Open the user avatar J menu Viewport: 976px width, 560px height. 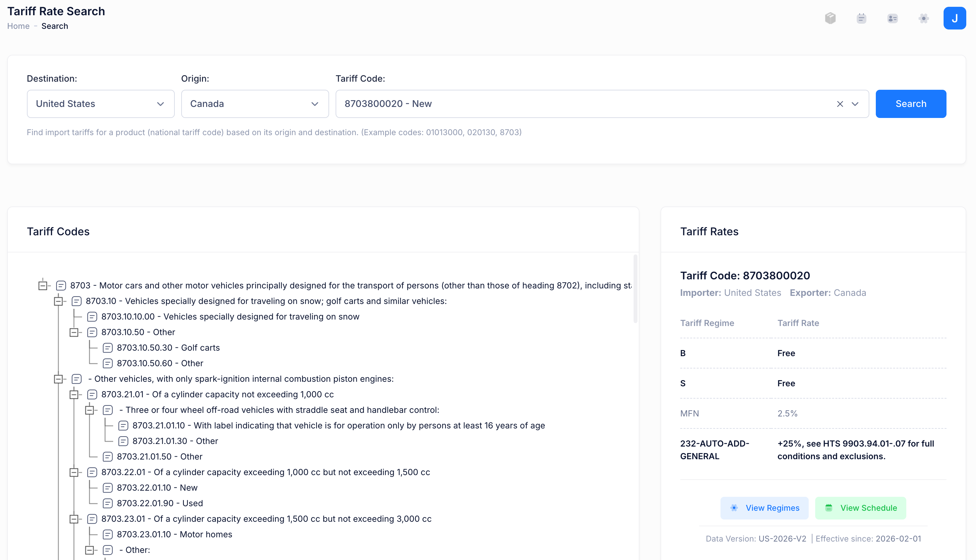pyautogui.click(x=954, y=18)
